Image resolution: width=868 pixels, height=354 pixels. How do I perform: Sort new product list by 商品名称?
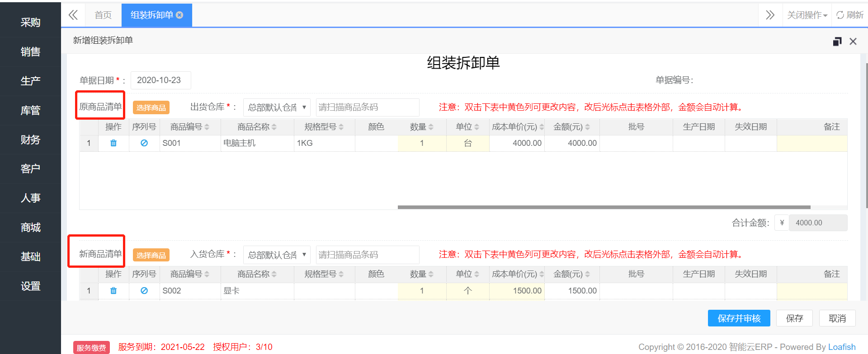click(274, 274)
